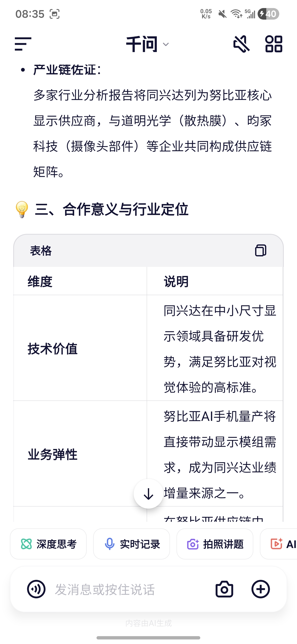Image resolution: width=297 pixels, height=644 pixels.
Task: Tap the 维度 column header
Action: tap(40, 282)
